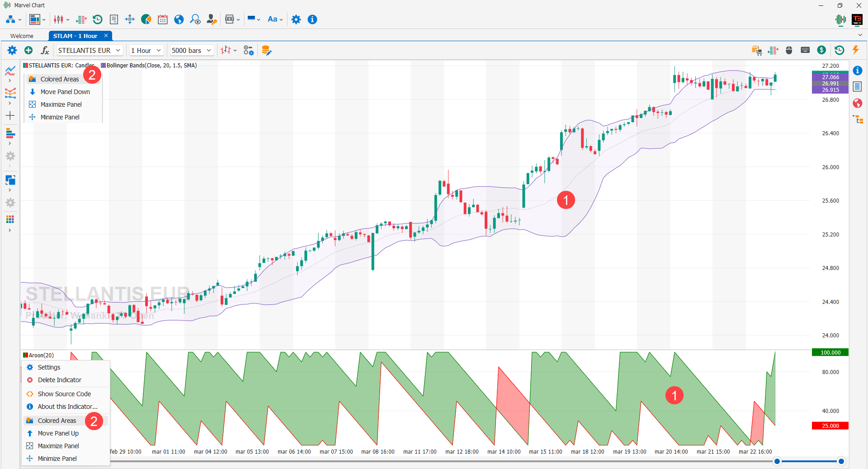Choose Minimize Panel in top panel menu
This screenshot has height=469, width=868.
point(63,117)
